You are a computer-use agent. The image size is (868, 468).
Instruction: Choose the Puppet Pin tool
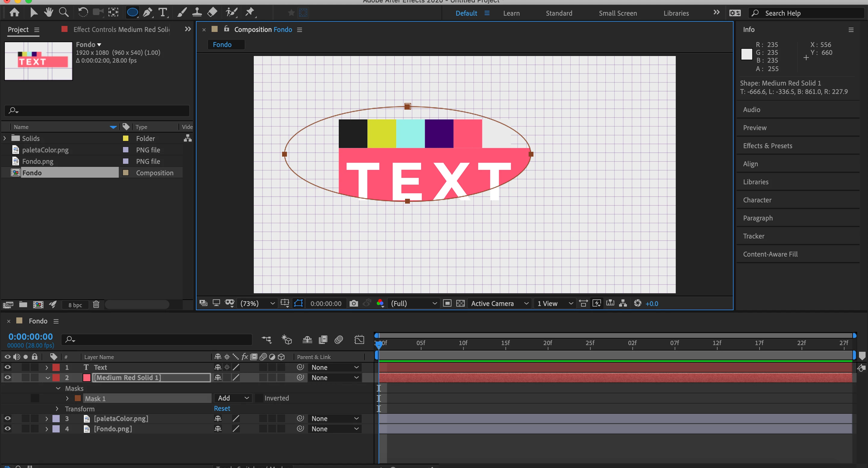(x=250, y=13)
